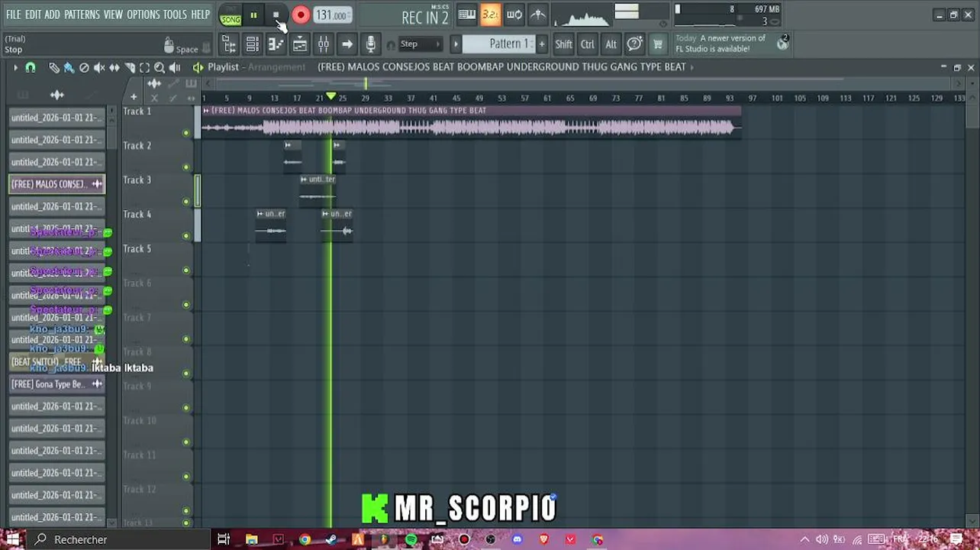Stop playback with the stop button
Viewport: 980px width, 550px height.
pos(276,15)
